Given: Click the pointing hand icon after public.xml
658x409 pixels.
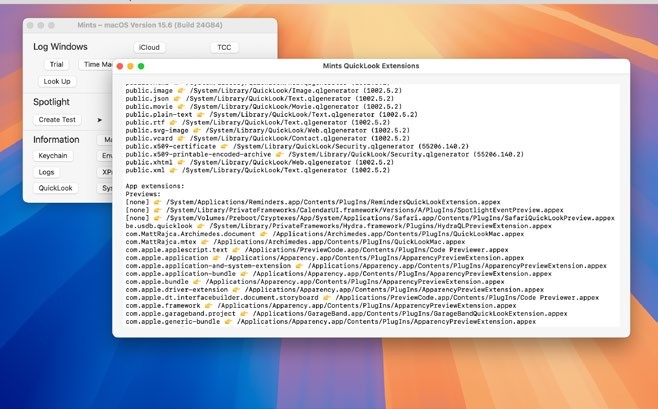Looking at the screenshot, I should [174, 170].
